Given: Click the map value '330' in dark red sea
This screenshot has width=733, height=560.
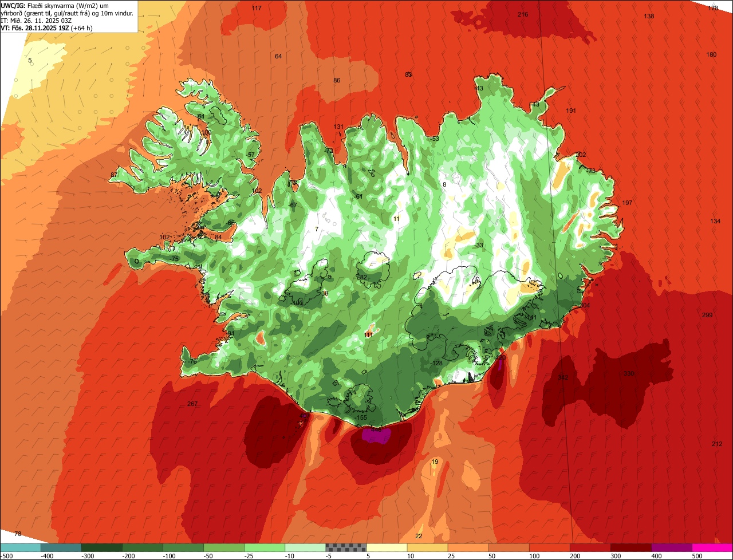Looking at the screenshot, I should (x=629, y=373).
